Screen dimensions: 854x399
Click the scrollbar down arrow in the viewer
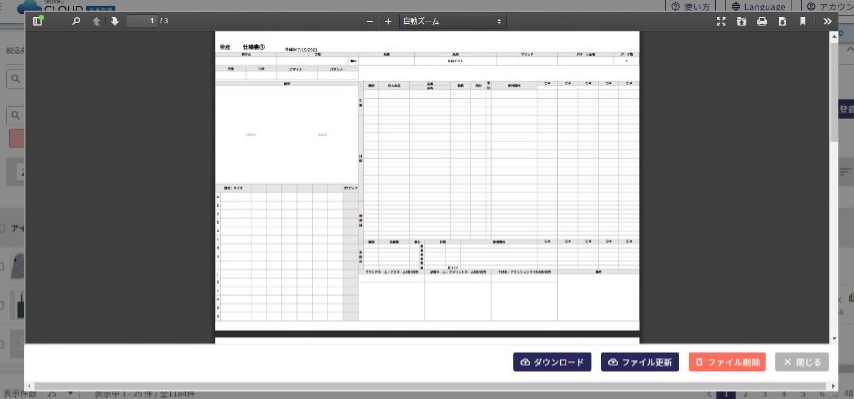pyautogui.click(x=833, y=339)
